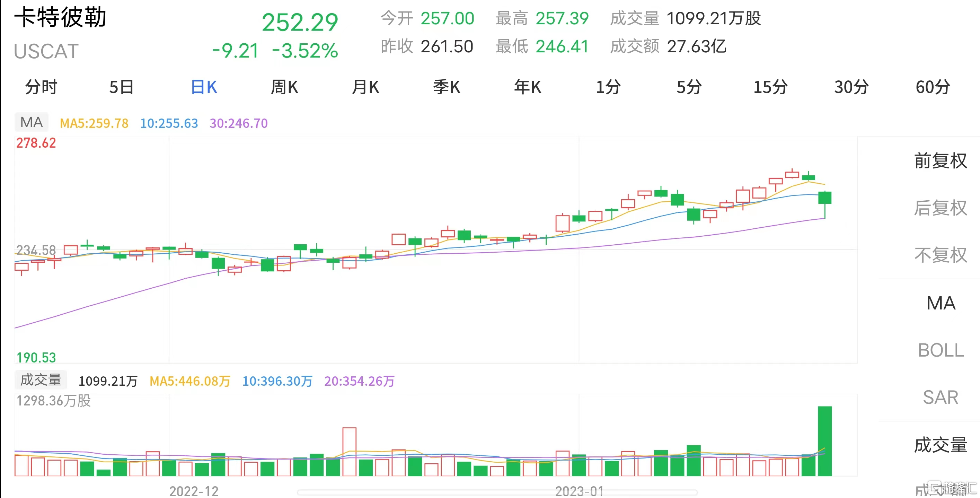Viewport: 980px width, 498px height.
Task: Click the 10:255.63 moving average readout
Action: click(169, 123)
